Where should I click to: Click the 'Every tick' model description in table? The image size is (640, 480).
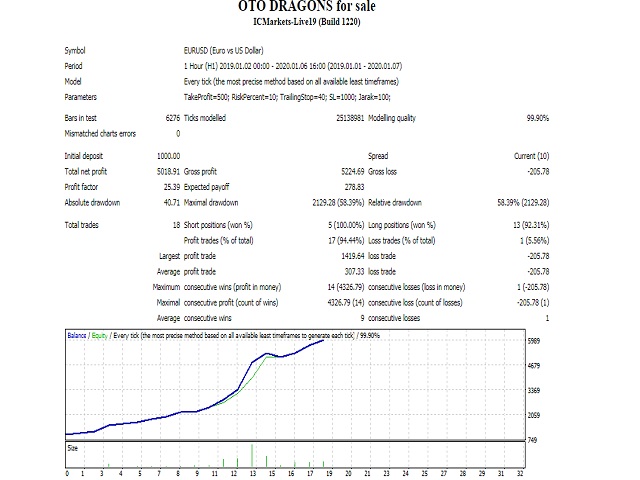291,82
